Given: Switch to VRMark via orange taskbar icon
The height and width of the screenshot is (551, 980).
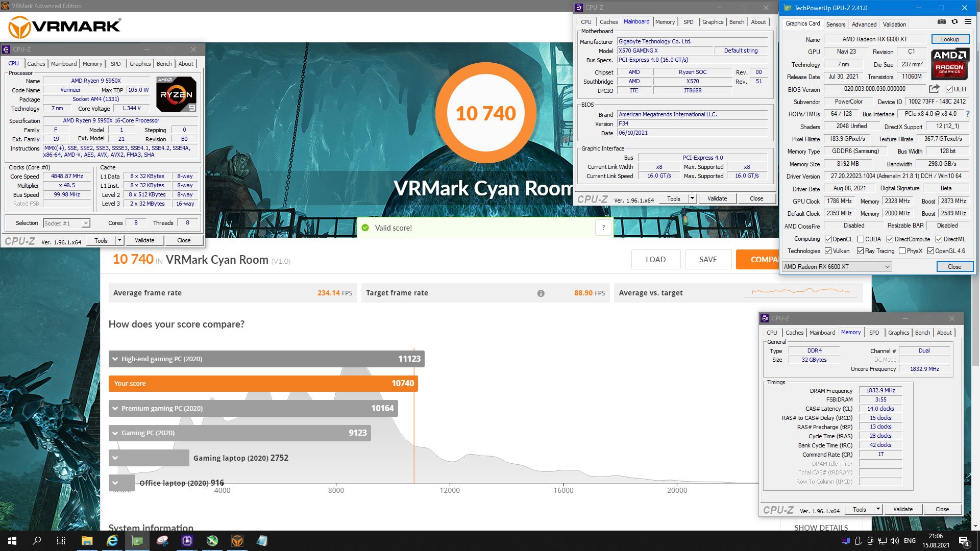Looking at the screenshot, I should 237,541.
